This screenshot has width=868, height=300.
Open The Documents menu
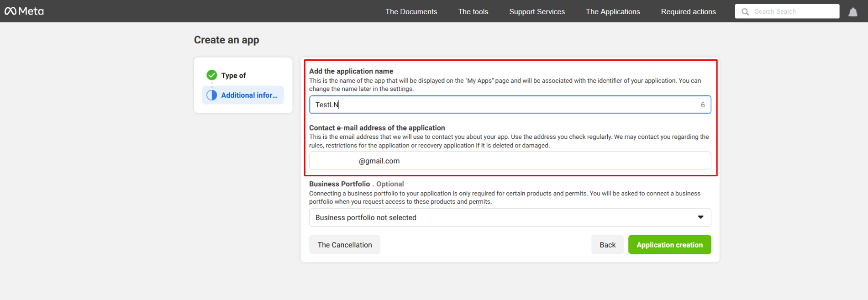411,12
